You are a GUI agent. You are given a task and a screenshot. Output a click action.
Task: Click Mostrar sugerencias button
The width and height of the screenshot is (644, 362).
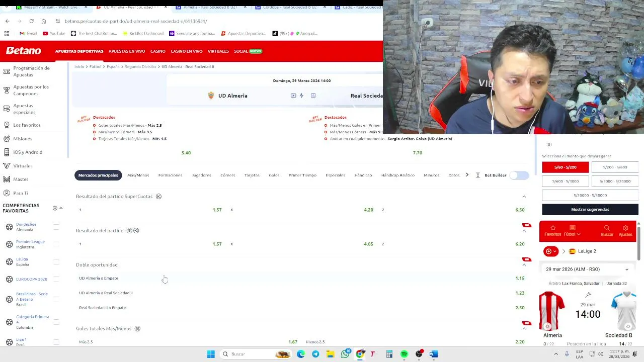590,210
